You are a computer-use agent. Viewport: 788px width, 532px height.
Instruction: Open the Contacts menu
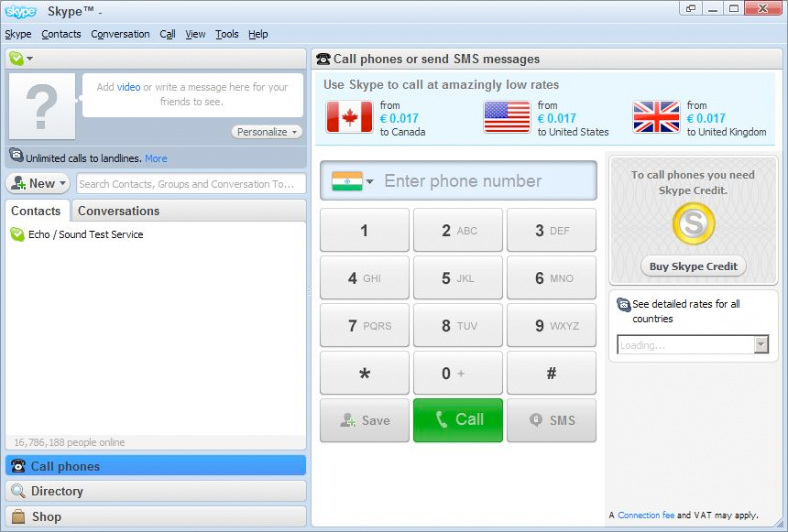click(61, 34)
